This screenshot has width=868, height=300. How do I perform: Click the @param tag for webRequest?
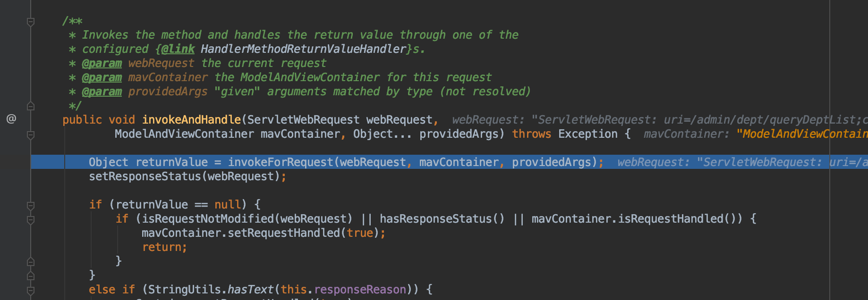tap(102, 63)
